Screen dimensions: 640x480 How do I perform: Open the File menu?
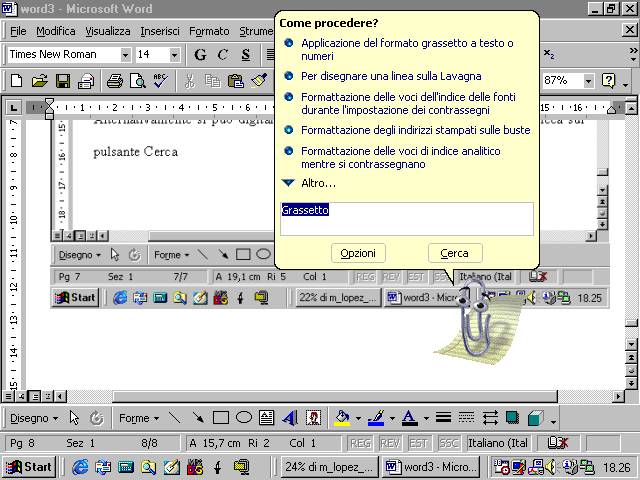pyautogui.click(x=18, y=31)
